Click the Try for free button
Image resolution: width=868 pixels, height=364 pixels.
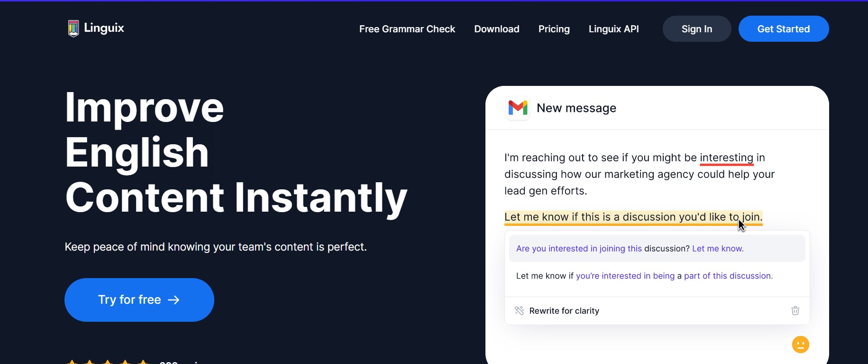coord(139,300)
